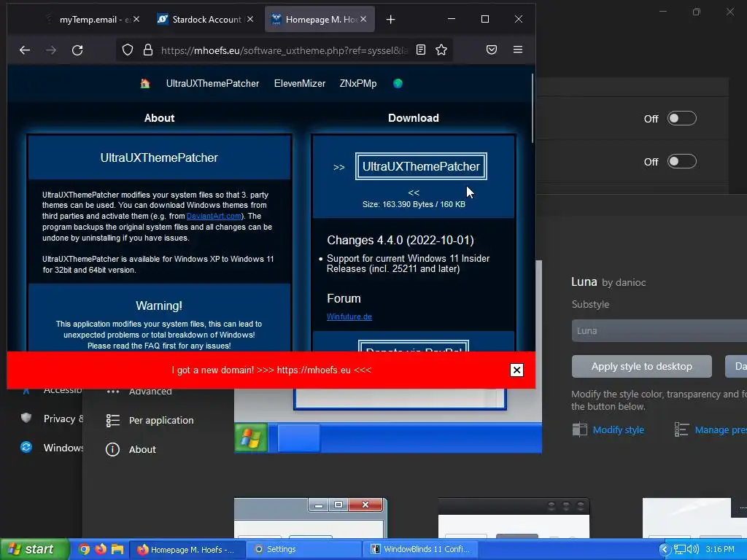Screen dimensions: 747x560
Task: Open UltraUXThemePatcher nav menu item
Action: click(x=212, y=84)
